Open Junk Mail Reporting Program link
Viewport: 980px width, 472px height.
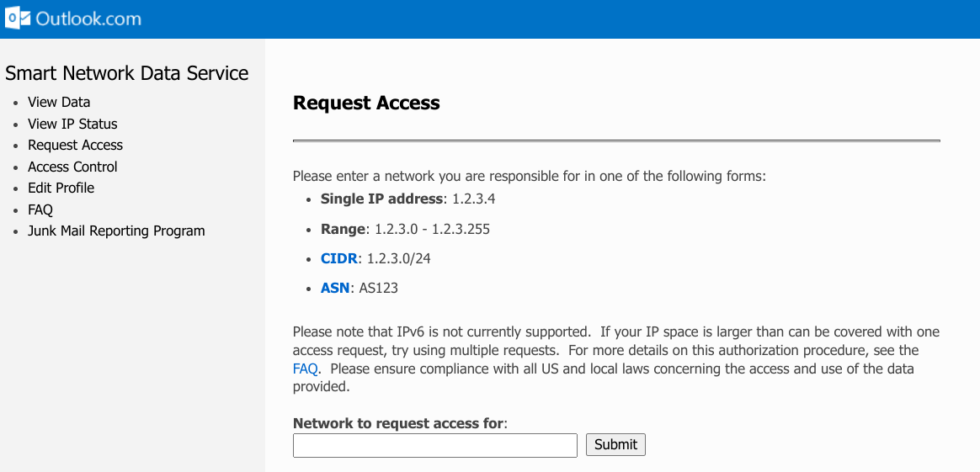[x=116, y=231]
